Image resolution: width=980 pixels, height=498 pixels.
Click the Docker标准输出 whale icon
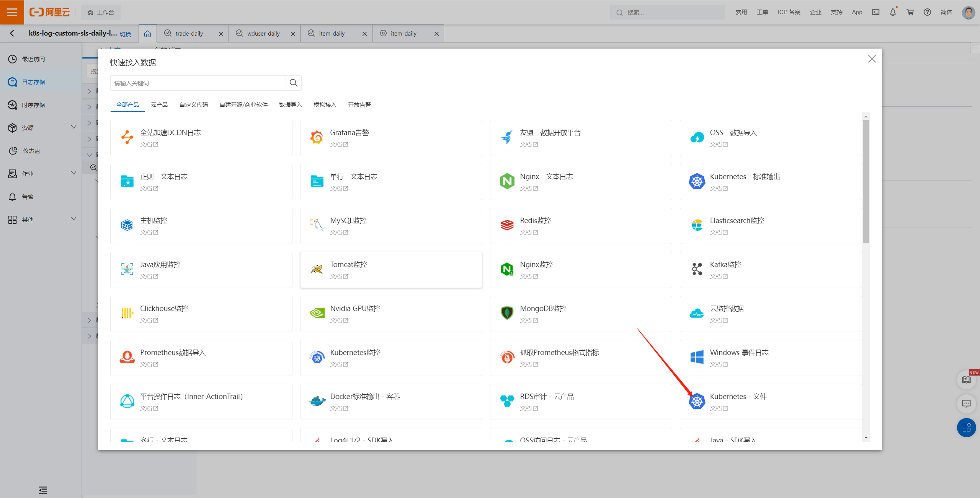[317, 401]
